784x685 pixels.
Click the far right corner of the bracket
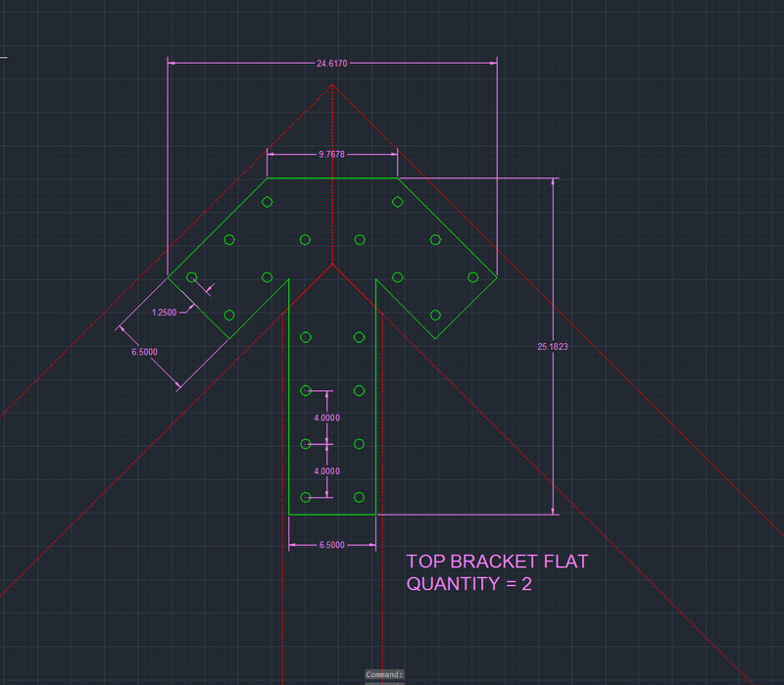[x=496, y=277]
